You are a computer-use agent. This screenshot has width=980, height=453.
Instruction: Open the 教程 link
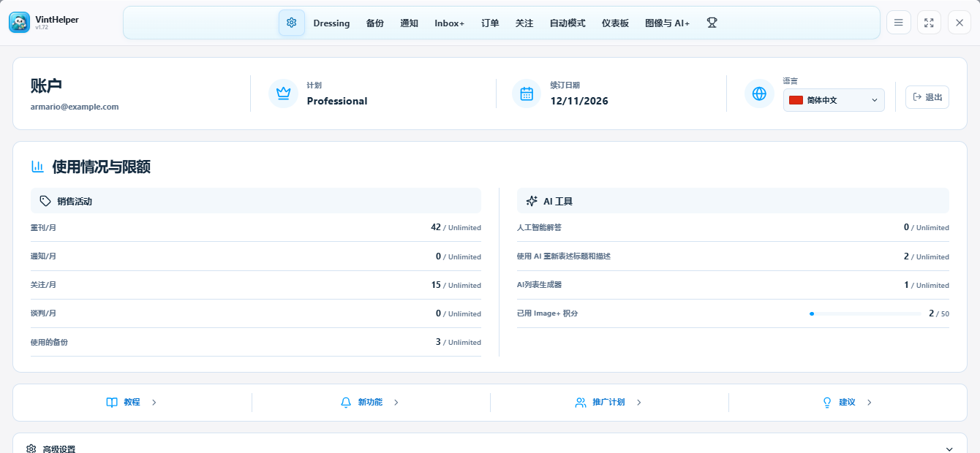coord(132,403)
